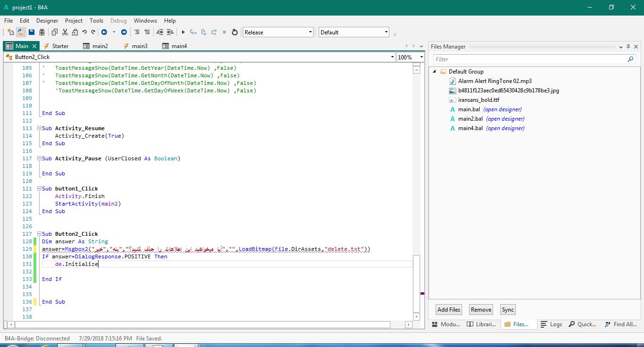Viewport: 644px width, 347px height.
Task: Open the Release build configuration dropdown
Action: 278,32
